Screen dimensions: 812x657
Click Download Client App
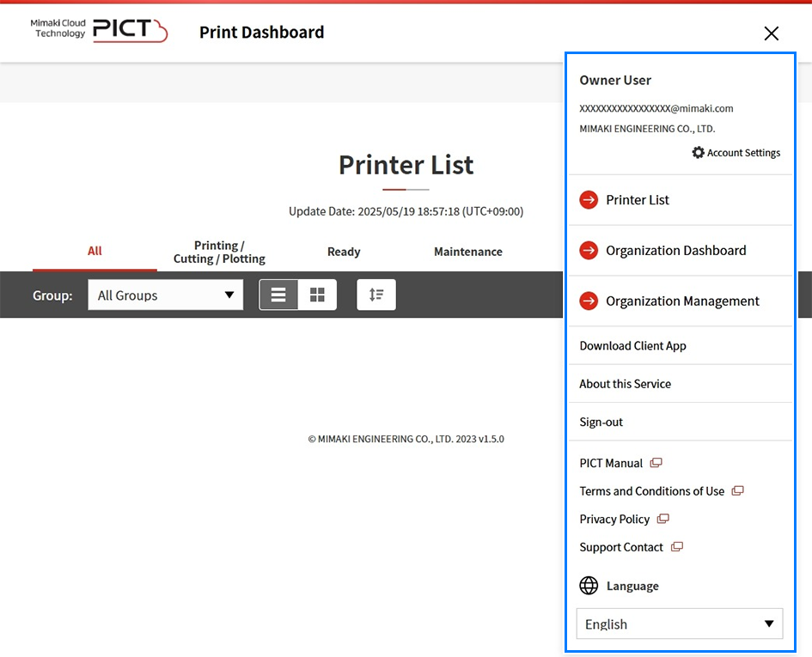tap(632, 346)
